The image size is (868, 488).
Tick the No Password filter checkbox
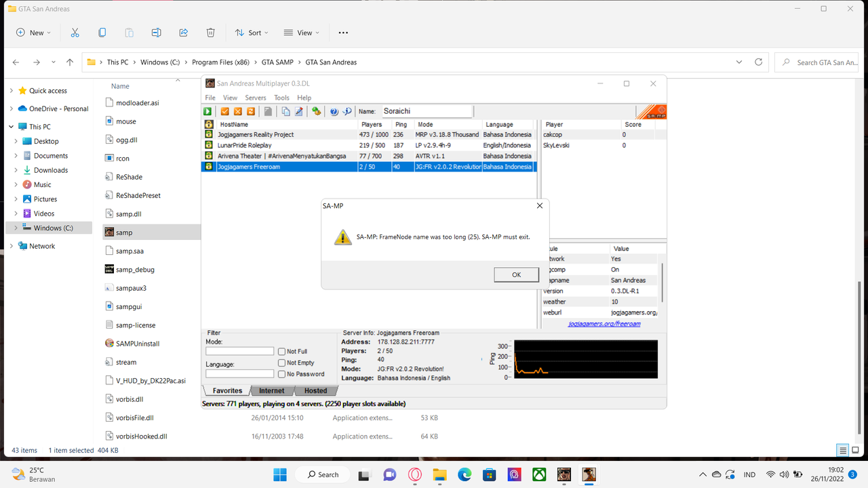tap(281, 373)
